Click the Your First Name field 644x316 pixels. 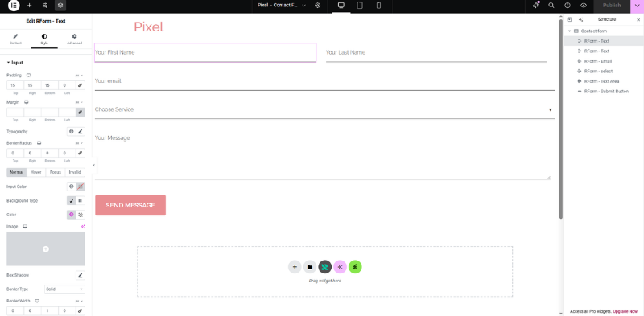click(x=205, y=52)
